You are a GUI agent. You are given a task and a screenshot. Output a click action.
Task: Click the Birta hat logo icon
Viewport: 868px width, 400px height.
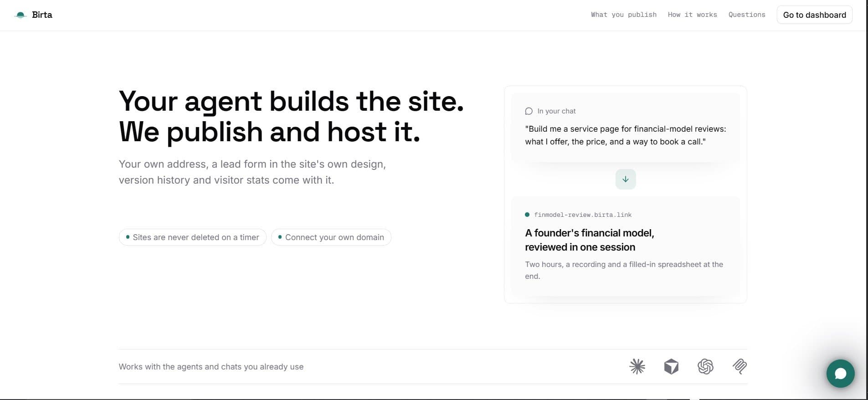[x=21, y=15]
